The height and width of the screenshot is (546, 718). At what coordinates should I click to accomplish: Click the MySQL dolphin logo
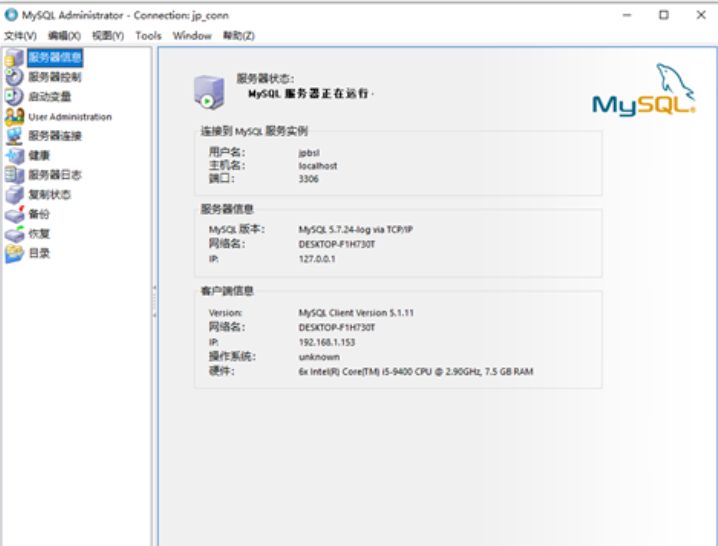[x=644, y=89]
